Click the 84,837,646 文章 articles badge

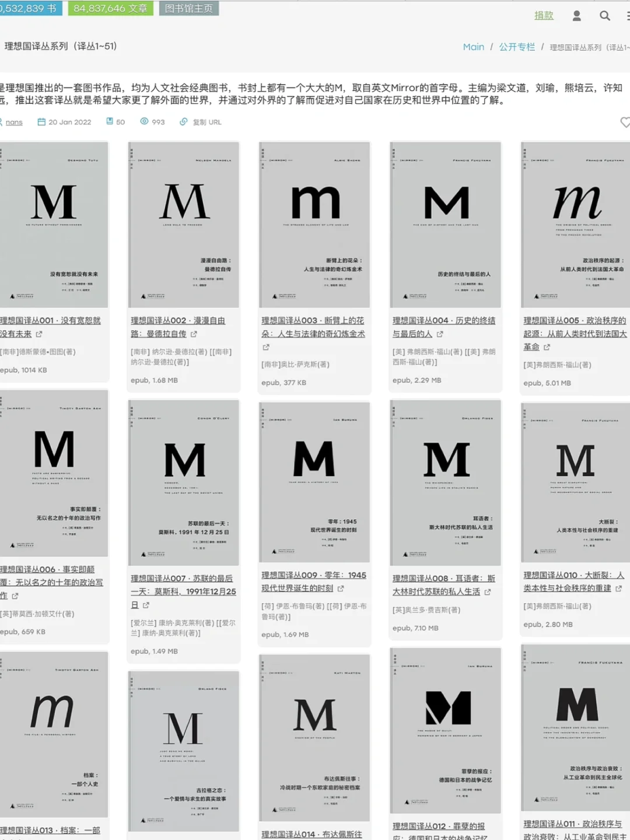(x=110, y=8)
